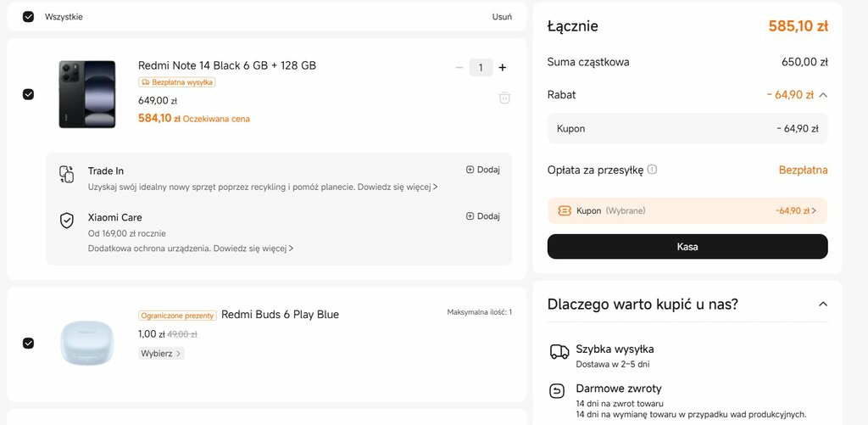868x425 pixels.
Task: Click the Darmowe zwroty heading
Action: (x=618, y=389)
